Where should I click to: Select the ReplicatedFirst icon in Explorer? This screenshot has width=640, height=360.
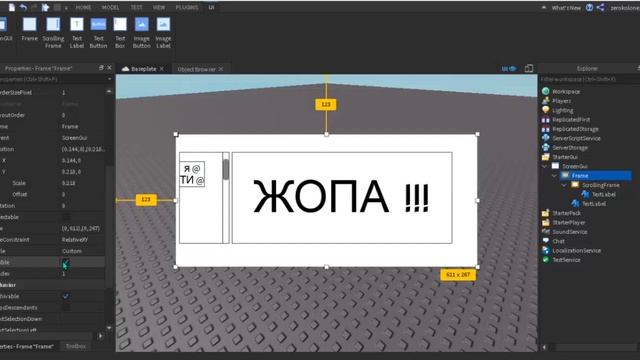point(546,120)
